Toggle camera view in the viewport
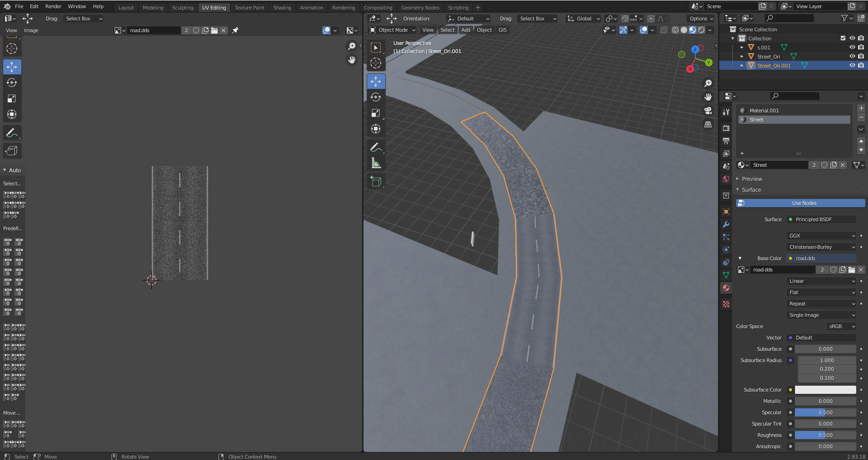Viewport: 868px width, 460px height. pos(708,111)
